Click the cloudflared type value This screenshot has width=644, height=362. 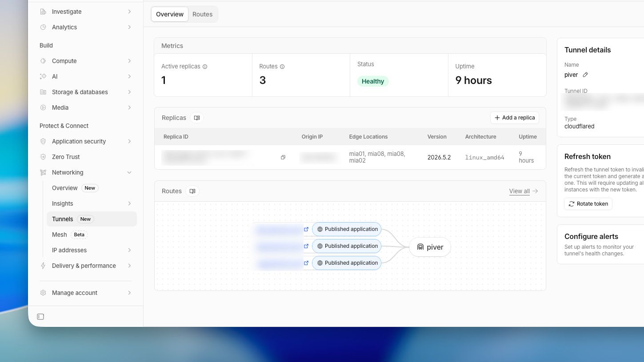click(x=580, y=126)
